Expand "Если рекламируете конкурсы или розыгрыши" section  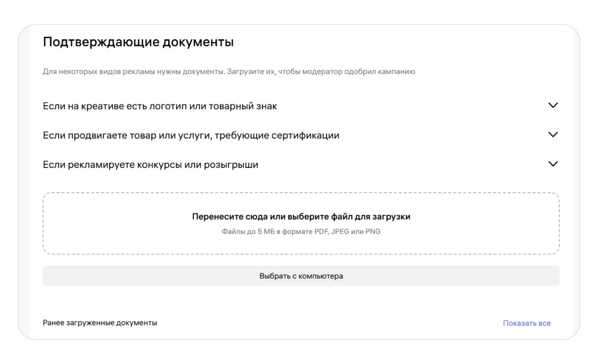[x=150, y=165]
